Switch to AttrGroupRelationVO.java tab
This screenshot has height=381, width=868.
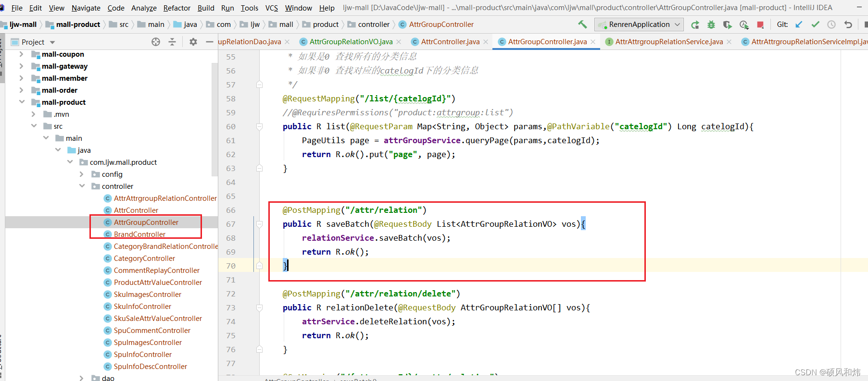[x=351, y=42]
